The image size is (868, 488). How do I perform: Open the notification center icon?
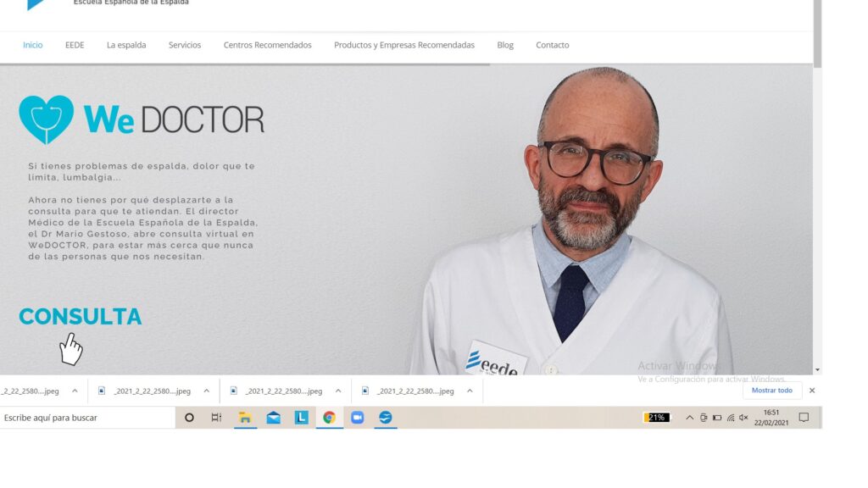click(x=804, y=418)
